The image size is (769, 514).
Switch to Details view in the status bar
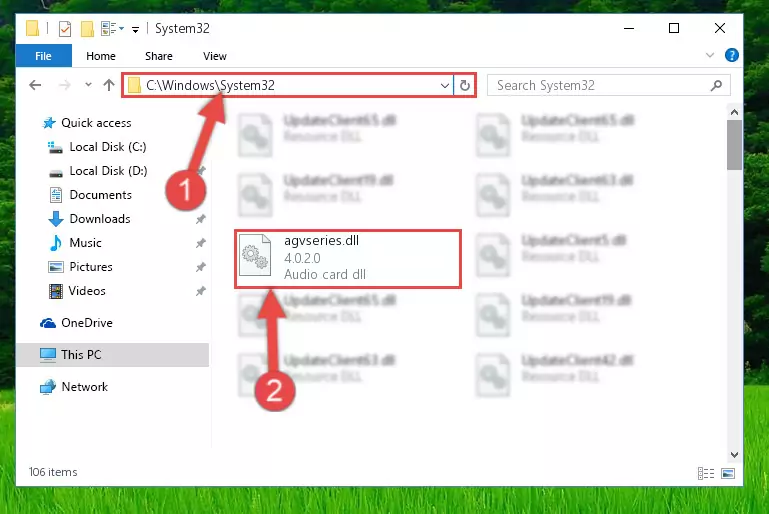(x=706, y=473)
